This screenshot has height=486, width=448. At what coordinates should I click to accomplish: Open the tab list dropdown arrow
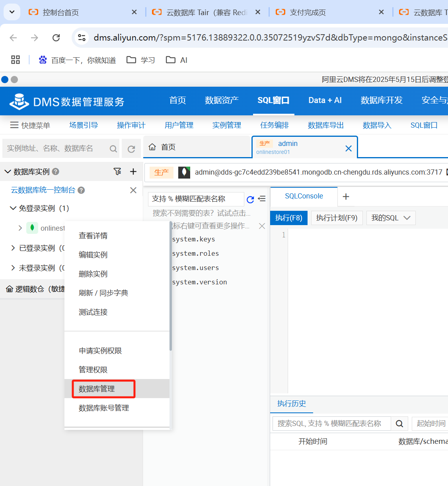pos(12,12)
